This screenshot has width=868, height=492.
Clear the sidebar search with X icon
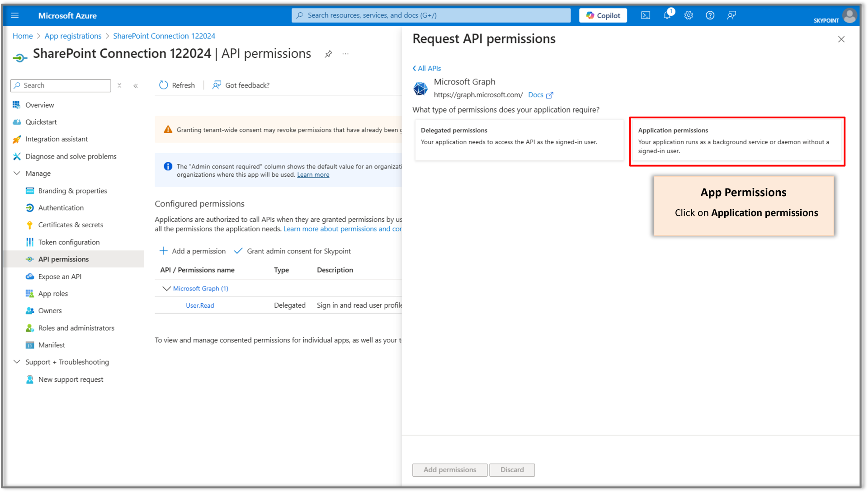pos(119,85)
